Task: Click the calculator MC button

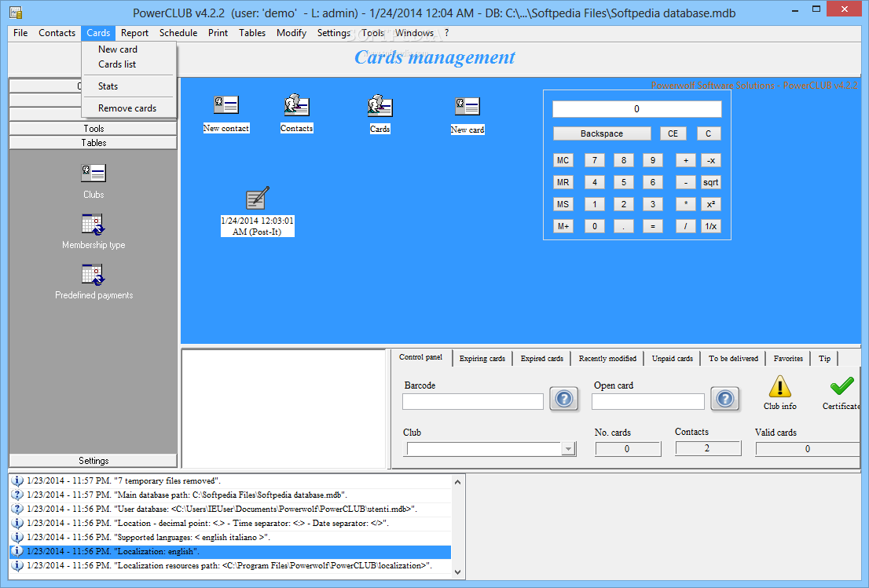Action: [x=563, y=160]
